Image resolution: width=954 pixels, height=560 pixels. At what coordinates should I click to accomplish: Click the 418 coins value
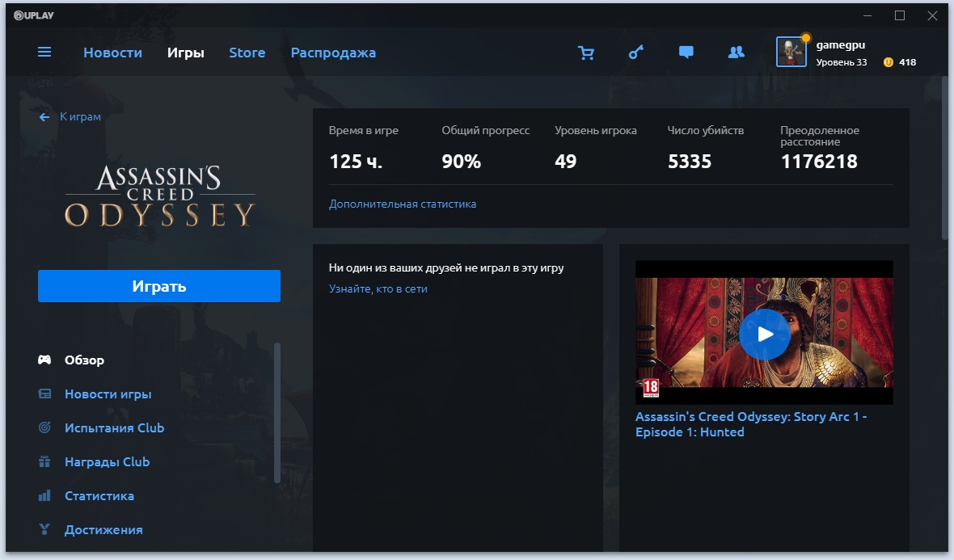907,62
